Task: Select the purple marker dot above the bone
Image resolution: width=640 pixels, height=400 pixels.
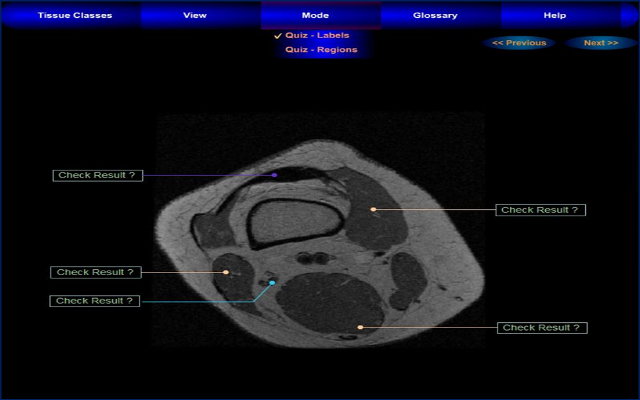Action: click(275, 175)
